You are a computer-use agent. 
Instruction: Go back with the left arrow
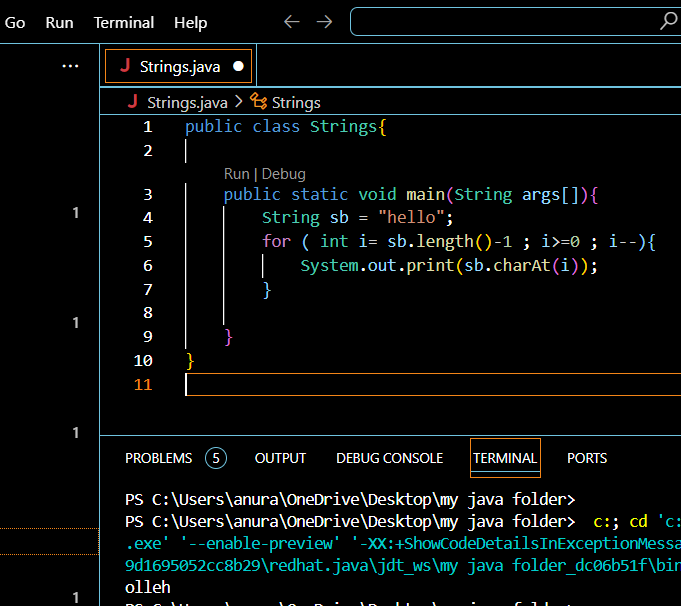click(292, 21)
